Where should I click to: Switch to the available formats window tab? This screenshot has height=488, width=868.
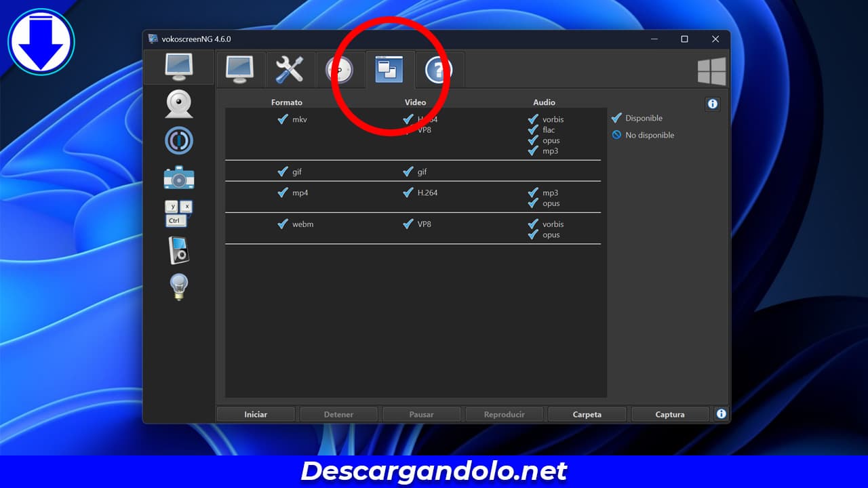pos(389,69)
